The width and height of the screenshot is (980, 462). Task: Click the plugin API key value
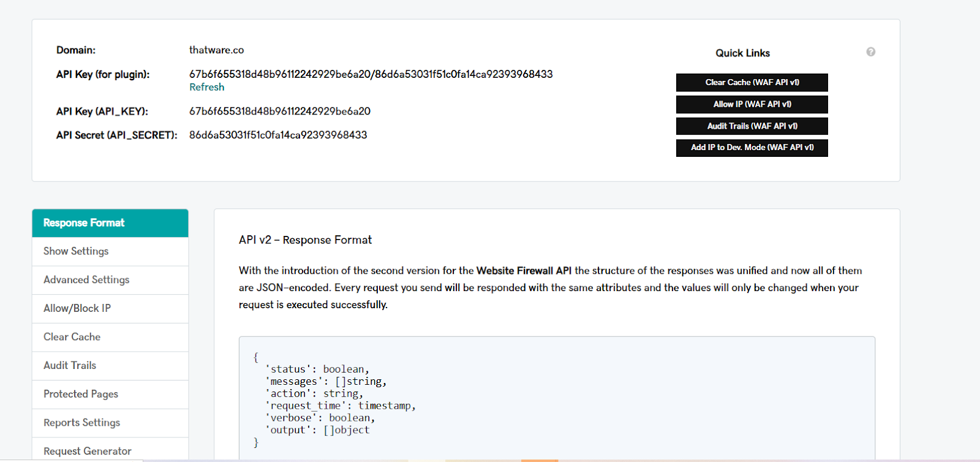pos(371,74)
